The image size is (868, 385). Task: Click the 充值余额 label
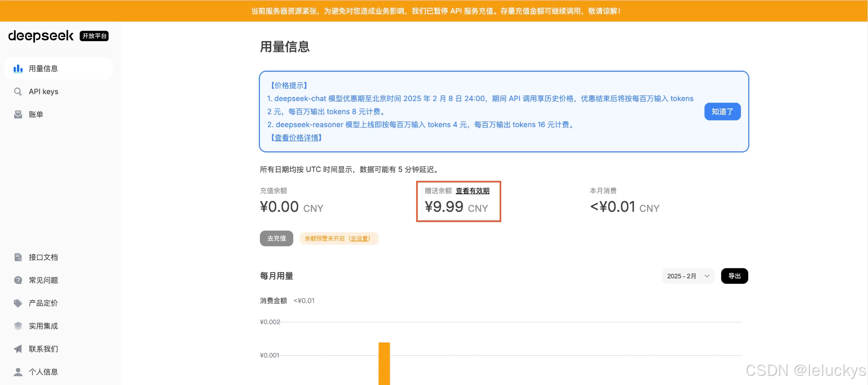273,191
